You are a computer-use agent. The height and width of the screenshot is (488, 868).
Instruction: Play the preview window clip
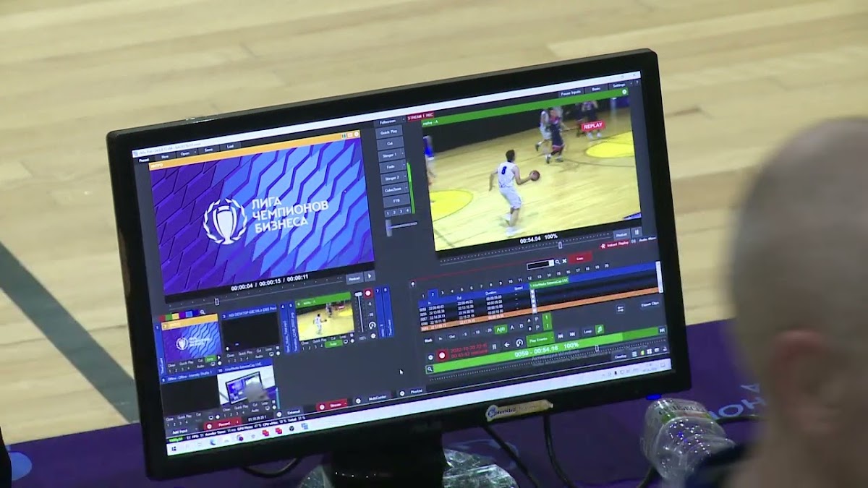click(x=370, y=277)
